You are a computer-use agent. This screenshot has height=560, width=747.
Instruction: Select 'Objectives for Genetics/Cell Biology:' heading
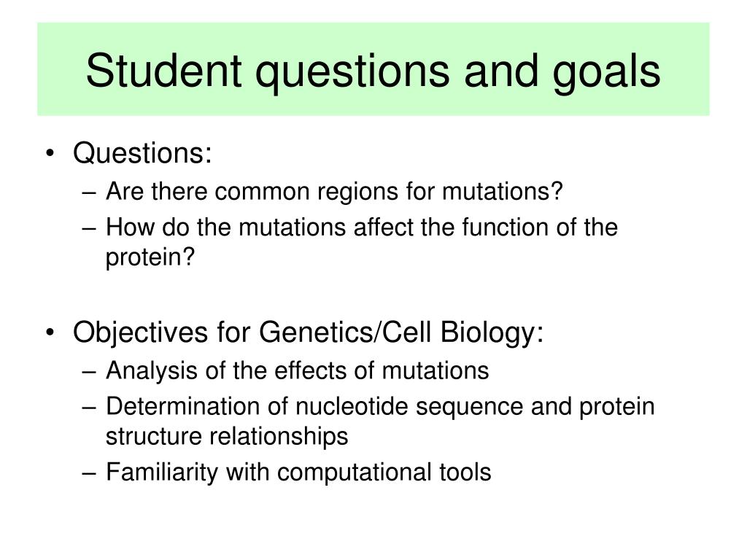pyautogui.click(x=309, y=332)
